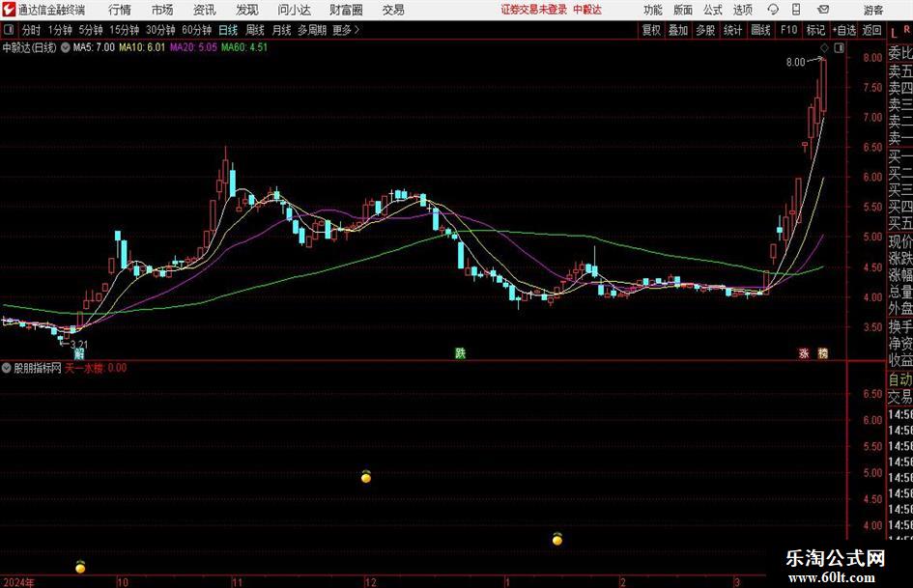
Task: Click the 天一水榜: 0.00 indicator label
Action: [96, 368]
